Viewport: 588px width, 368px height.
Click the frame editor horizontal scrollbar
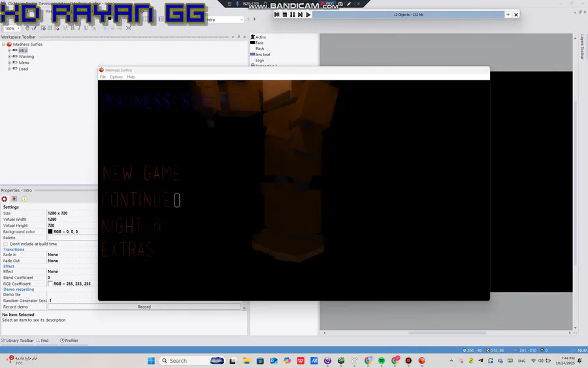[447, 333]
